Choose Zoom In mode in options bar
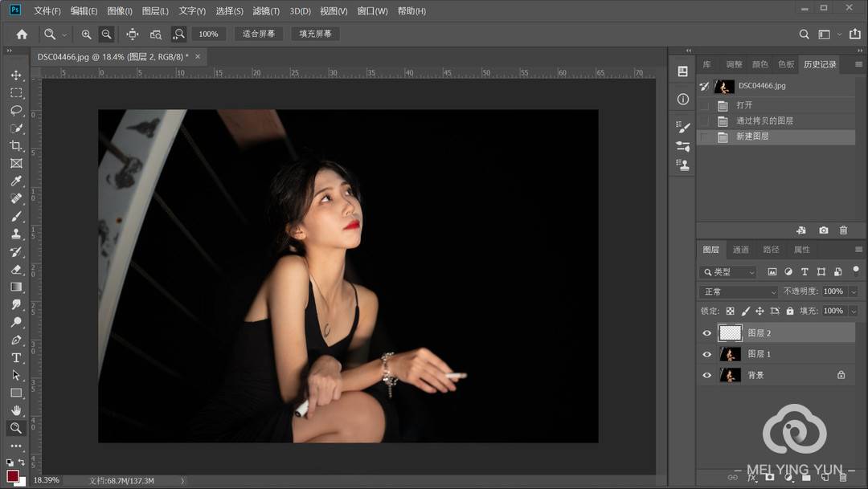Screen dimensions: 868x489 tap(86, 35)
